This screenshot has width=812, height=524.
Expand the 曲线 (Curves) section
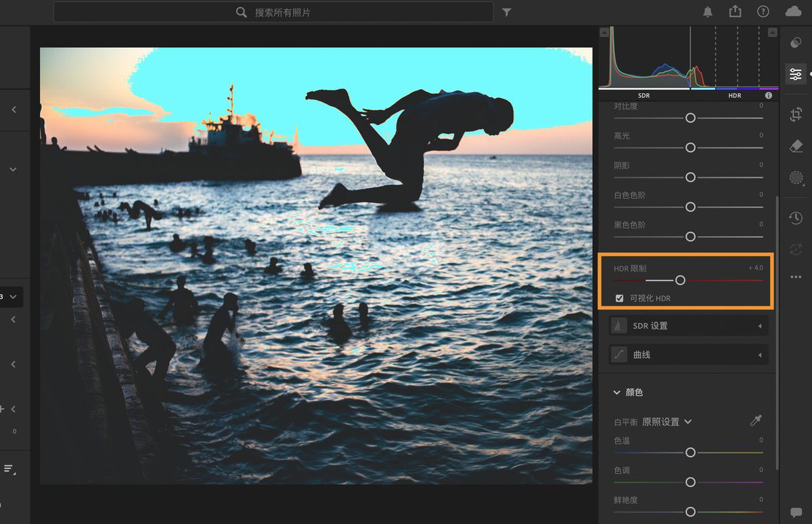pyautogui.click(x=687, y=354)
